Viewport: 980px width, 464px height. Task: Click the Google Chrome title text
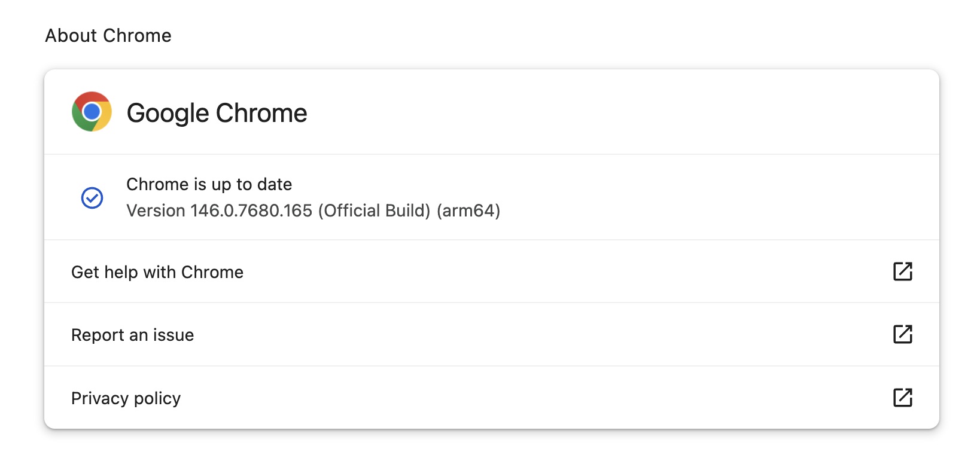tap(217, 113)
